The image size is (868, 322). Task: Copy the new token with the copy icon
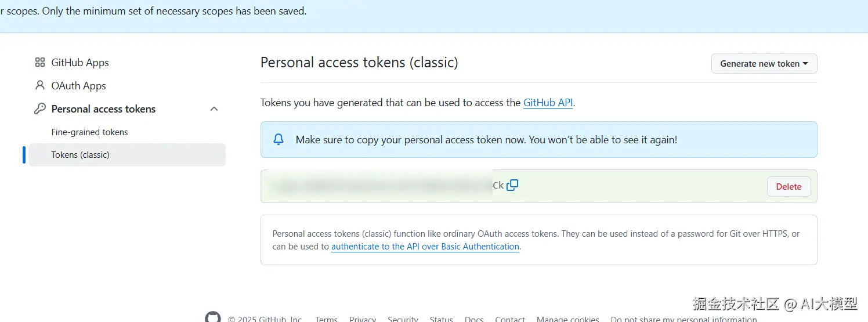512,186
